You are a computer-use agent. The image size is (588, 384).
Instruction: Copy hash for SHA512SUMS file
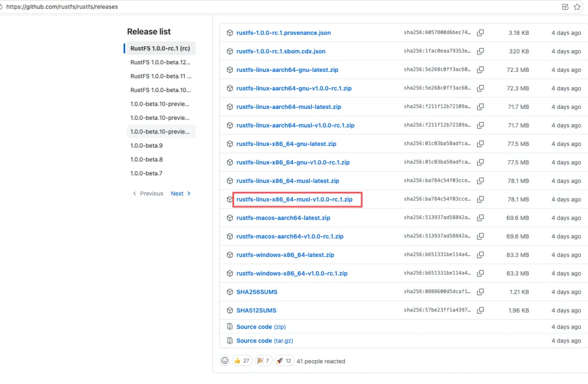pyautogui.click(x=480, y=310)
